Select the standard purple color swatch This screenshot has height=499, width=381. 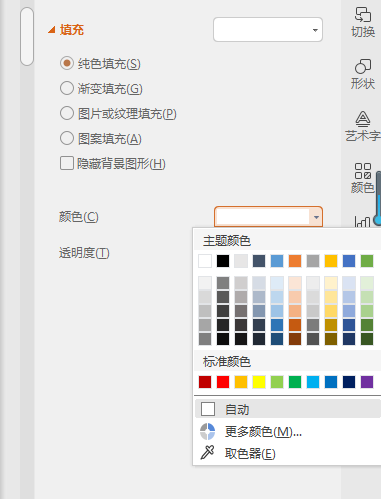367,382
